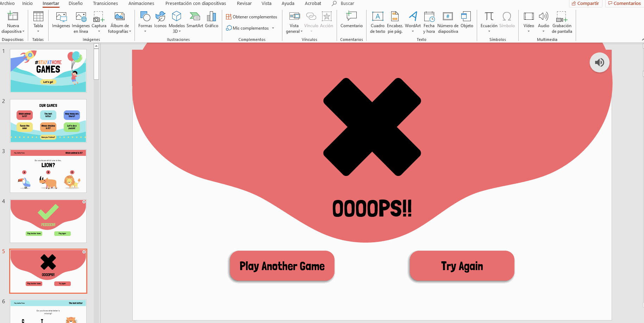Screen dimensions: 644x323
Task: Insert a Gráfico chart
Action: click(x=211, y=16)
